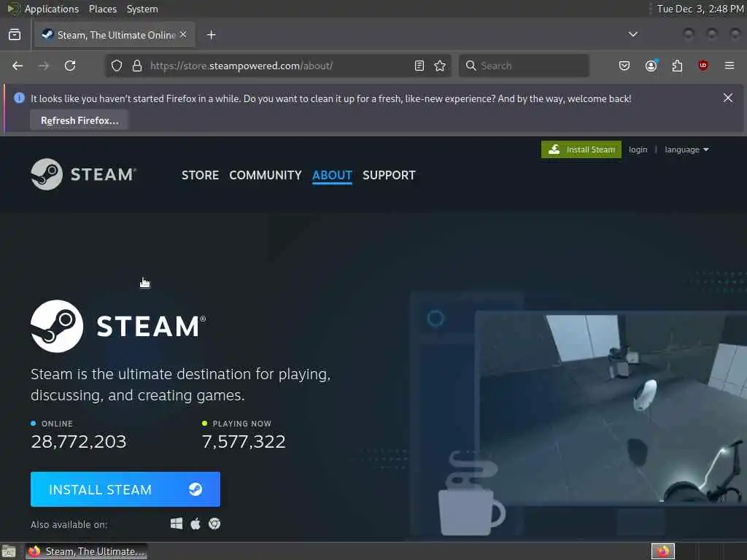Open the System menu
This screenshot has width=747, height=560.
pos(142,9)
